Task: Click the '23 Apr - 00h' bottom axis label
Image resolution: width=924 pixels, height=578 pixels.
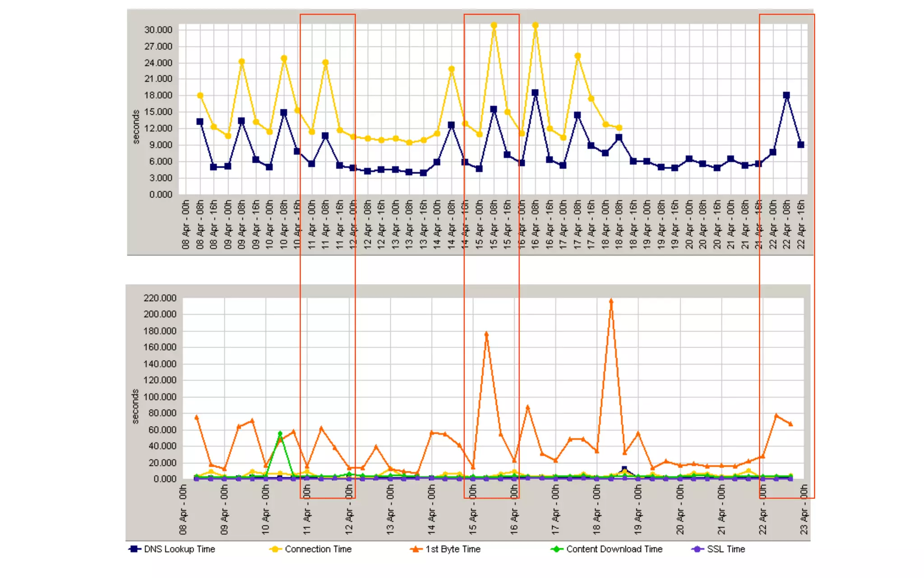Action: [804, 510]
